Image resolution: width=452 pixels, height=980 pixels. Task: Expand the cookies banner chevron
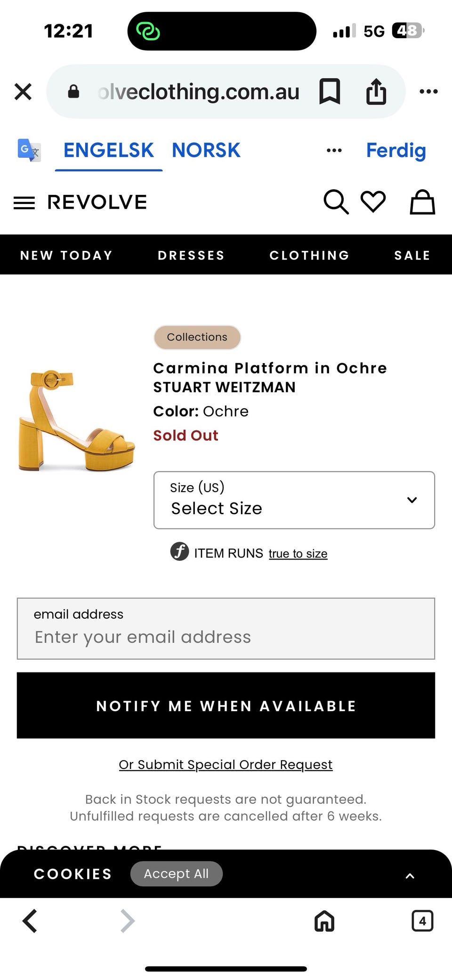click(410, 875)
